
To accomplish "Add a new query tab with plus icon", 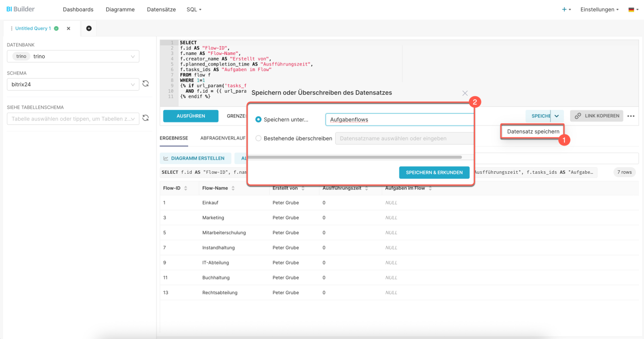I will (x=89, y=29).
